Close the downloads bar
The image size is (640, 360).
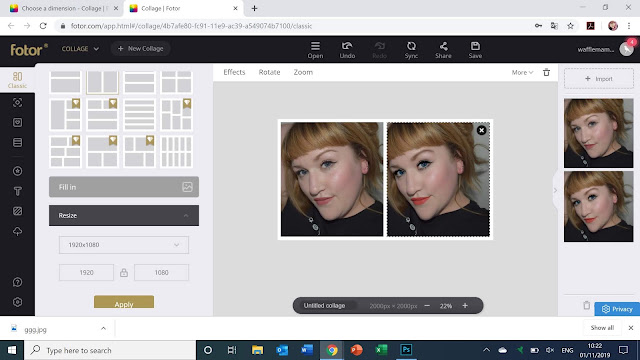click(x=631, y=328)
